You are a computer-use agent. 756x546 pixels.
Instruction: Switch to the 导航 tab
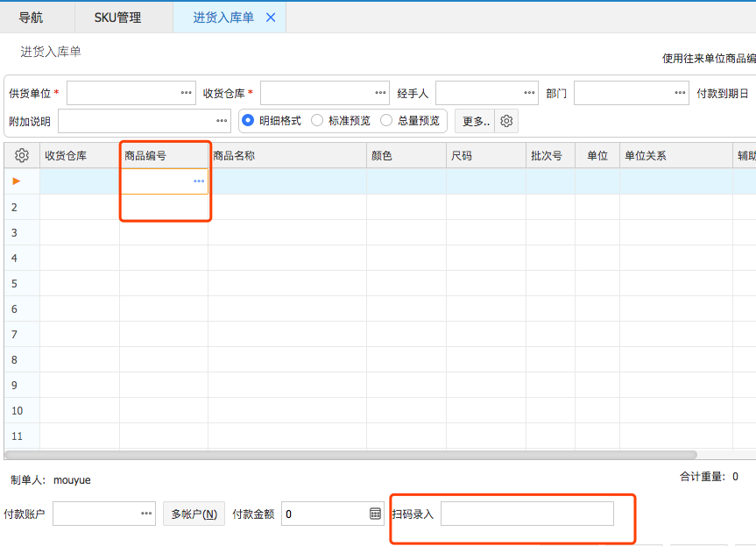33,16
